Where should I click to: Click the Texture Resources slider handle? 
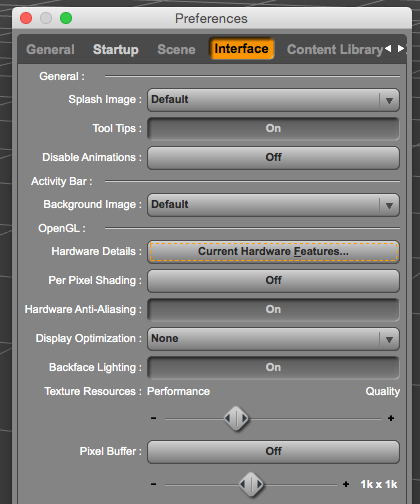coord(236,418)
